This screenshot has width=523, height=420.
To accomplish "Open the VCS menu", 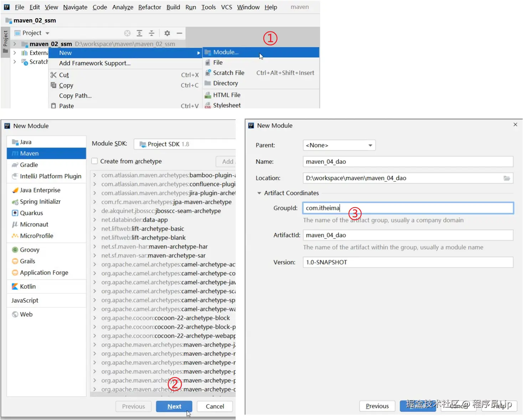I will point(226,7).
